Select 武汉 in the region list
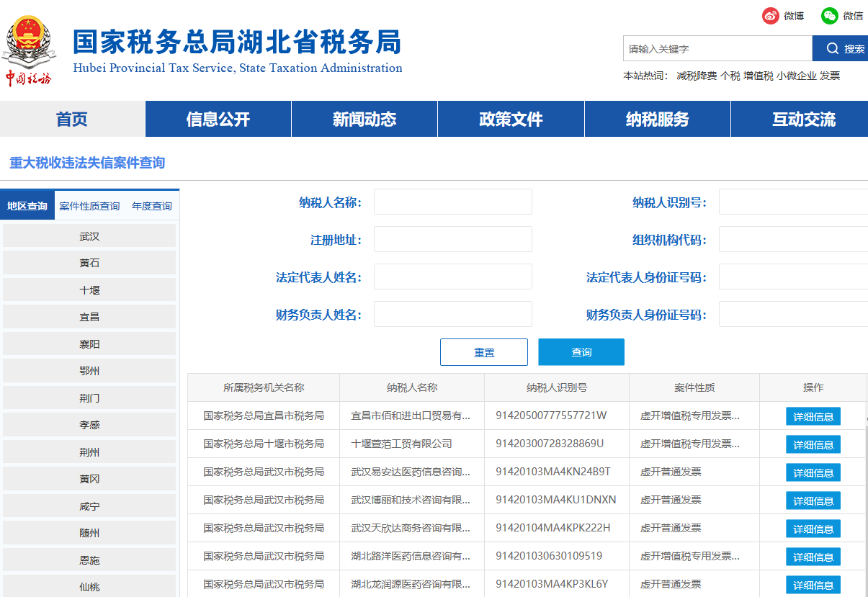868x597 pixels. (x=89, y=236)
